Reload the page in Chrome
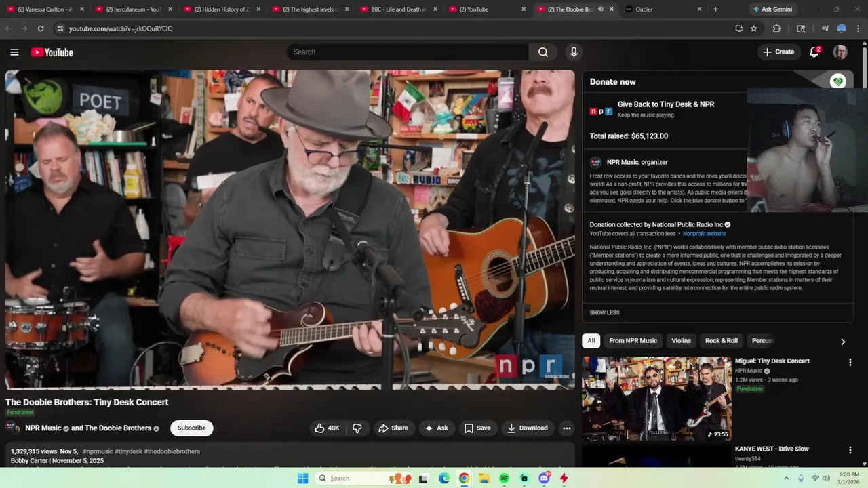Viewport: 868px width, 488px height. (x=41, y=28)
